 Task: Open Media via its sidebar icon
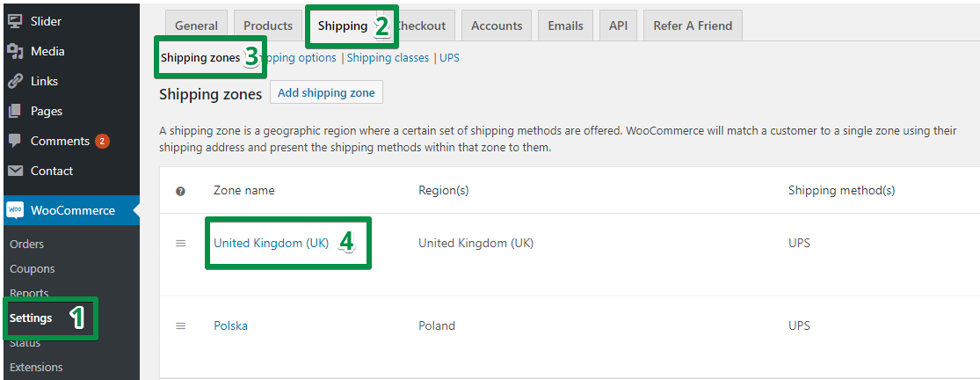pos(16,51)
